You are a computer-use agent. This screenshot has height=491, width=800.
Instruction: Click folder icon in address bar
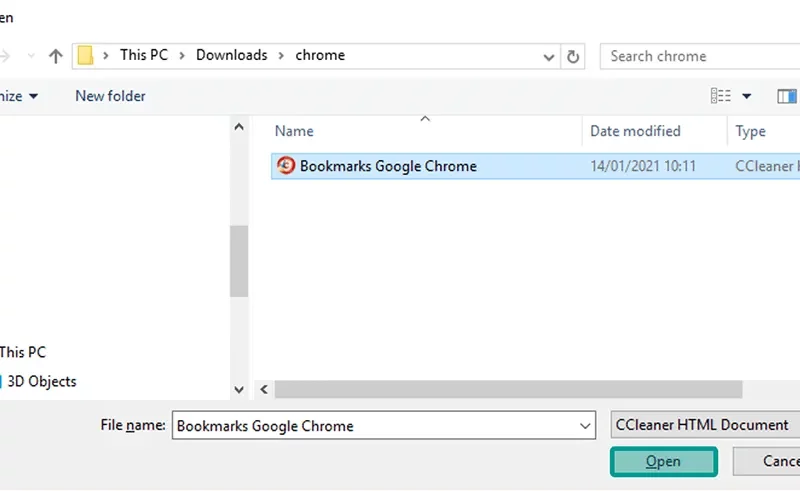pos(85,56)
